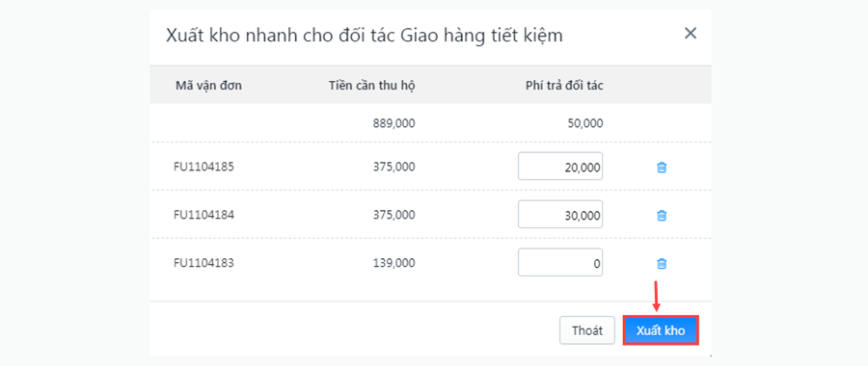
Task: Choose waybill code FU1104183
Action: click(203, 263)
